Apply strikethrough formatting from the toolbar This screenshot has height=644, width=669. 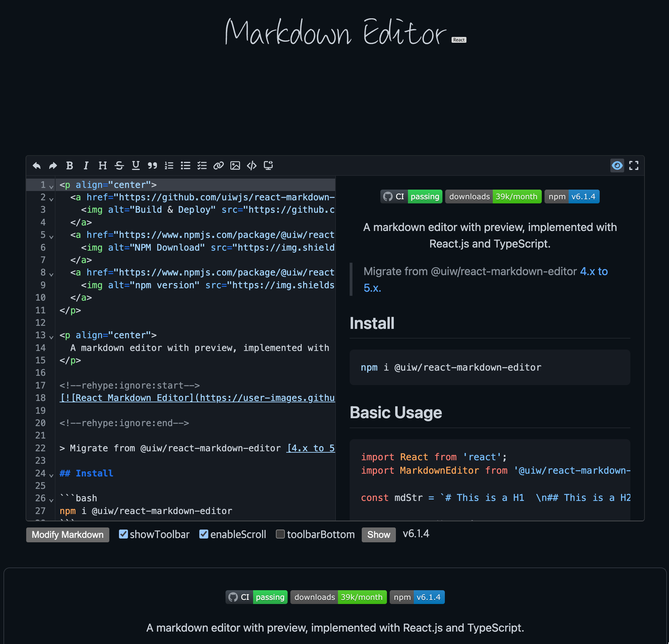pos(119,166)
